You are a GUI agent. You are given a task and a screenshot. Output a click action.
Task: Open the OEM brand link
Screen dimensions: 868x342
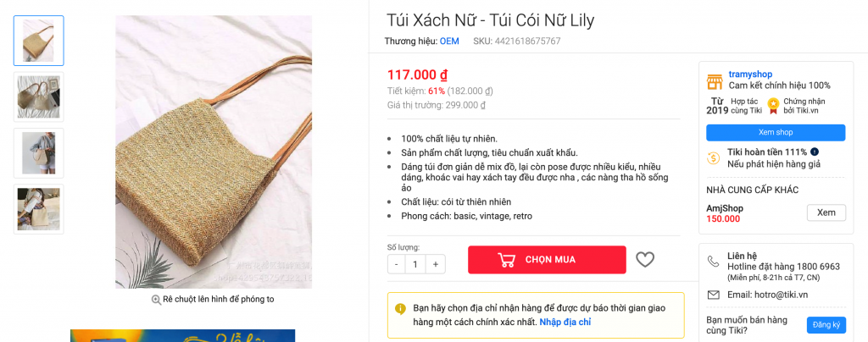449,41
